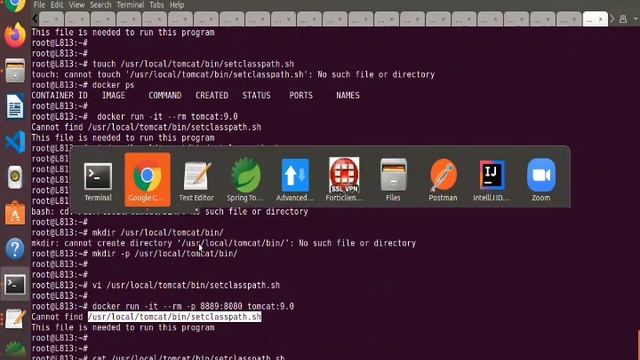This screenshot has width=640, height=360.
Task: Pick the Advanced app with arrows icon
Action: pos(295,180)
